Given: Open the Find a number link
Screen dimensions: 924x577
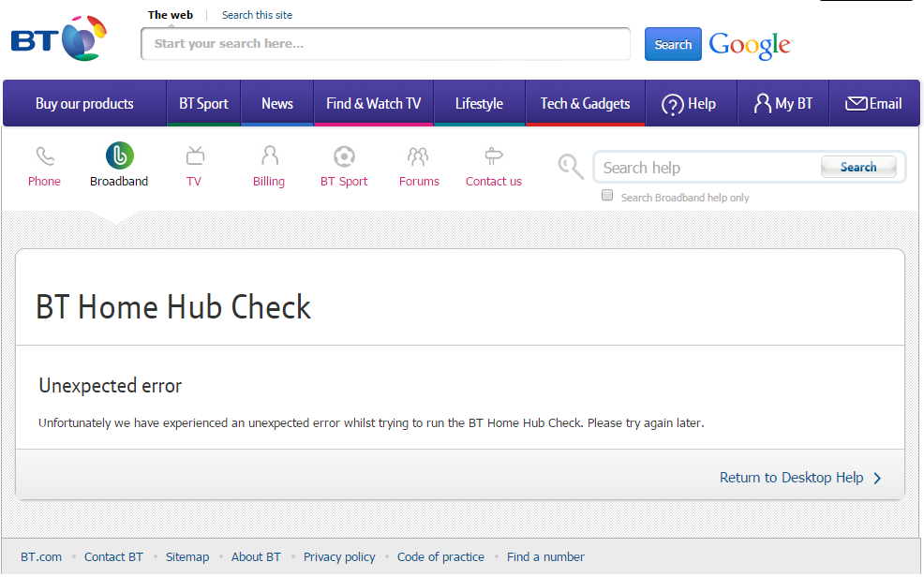Looking at the screenshot, I should tap(545, 557).
